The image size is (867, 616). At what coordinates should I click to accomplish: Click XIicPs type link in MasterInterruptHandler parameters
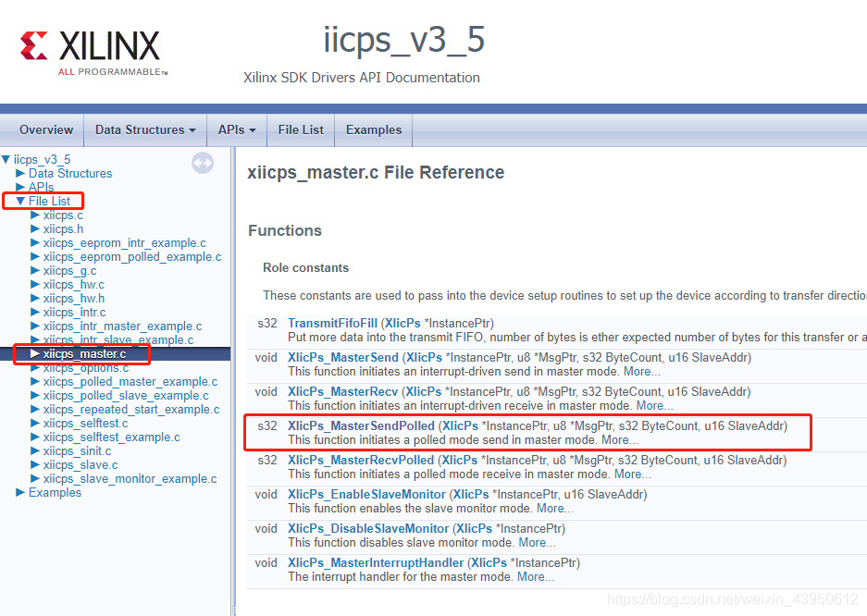click(489, 563)
